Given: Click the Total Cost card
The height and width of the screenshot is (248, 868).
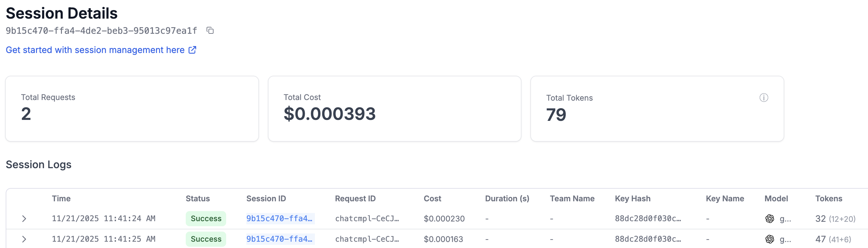Looking at the screenshot, I should click(x=394, y=109).
